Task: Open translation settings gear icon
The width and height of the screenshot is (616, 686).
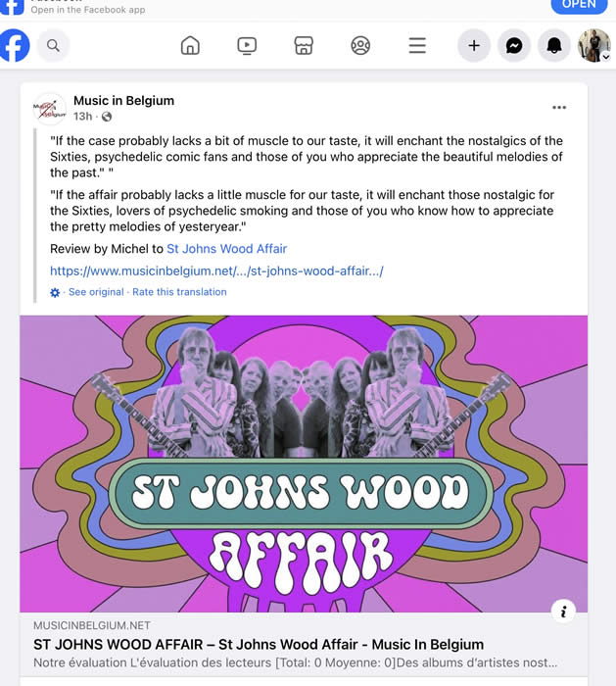Action: point(55,292)
